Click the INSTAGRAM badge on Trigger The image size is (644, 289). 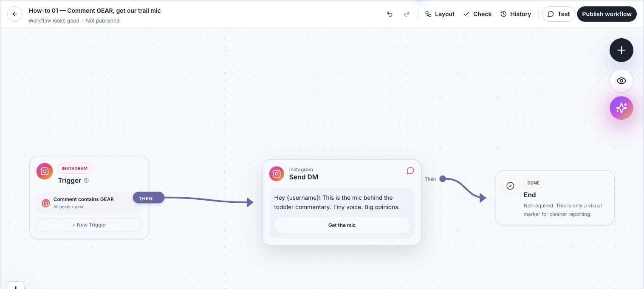75,168
